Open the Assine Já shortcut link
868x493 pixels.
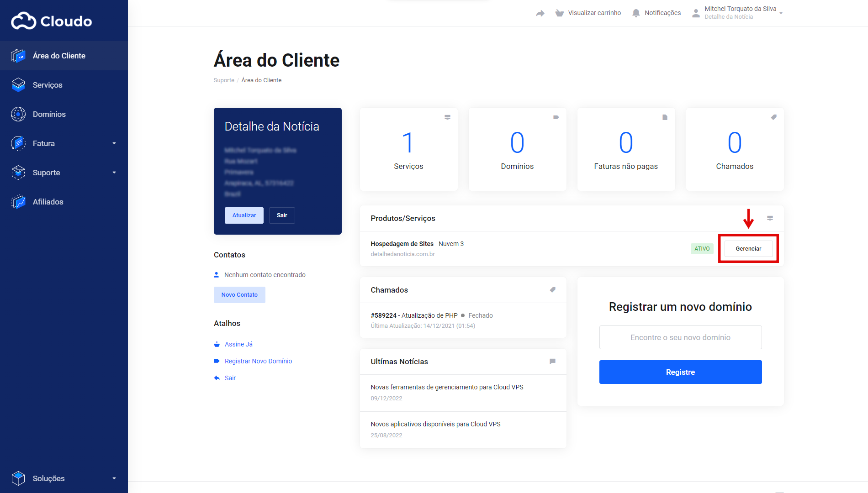pos(238,344)
